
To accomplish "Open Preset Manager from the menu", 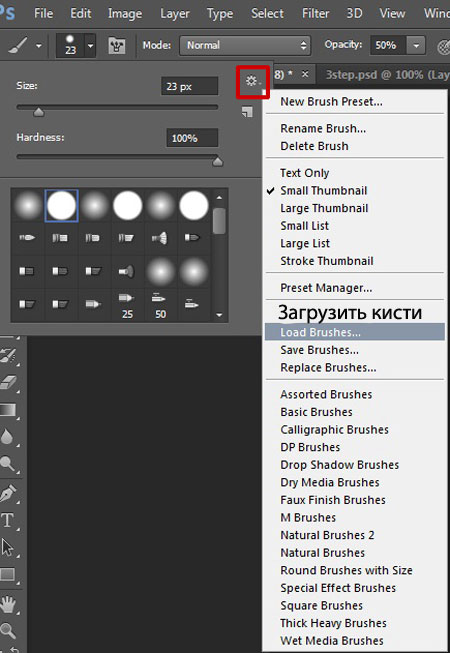I will point(326,288).
